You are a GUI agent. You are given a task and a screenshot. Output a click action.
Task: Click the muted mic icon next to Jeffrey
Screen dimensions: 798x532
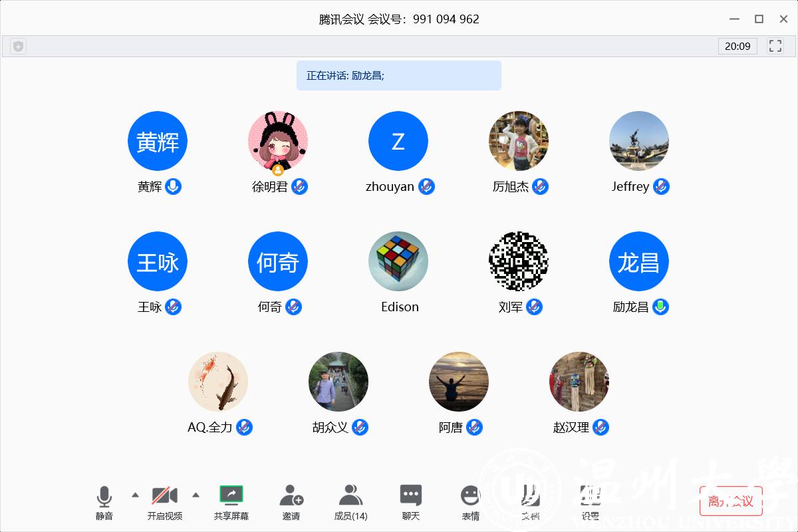[x=661, y=187]
